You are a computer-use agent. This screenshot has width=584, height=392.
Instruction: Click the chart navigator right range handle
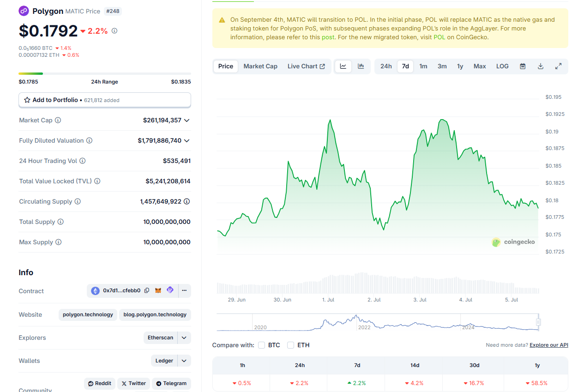point(538,322)
